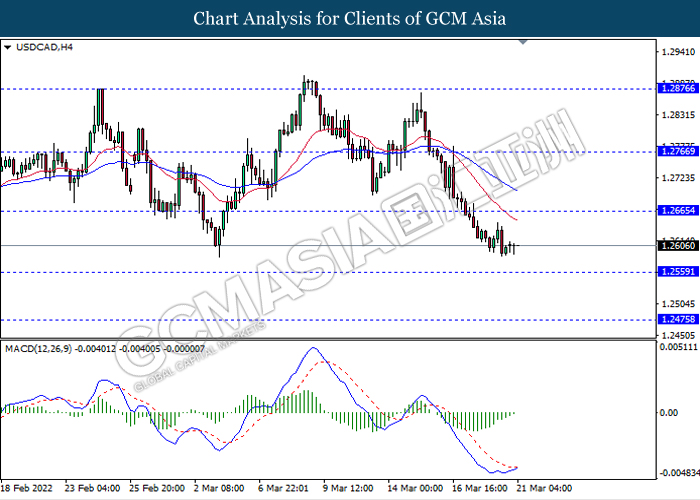Click the 1.24505 axis price value
The height and width of the screenshot is (500, 700).
[x=678, y=335]
